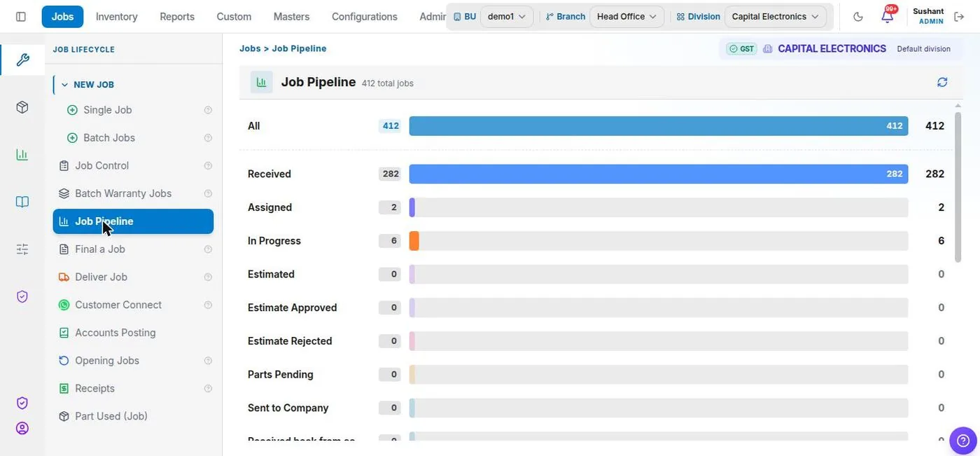Open the bar chart Reports module icon

[22, 155]
